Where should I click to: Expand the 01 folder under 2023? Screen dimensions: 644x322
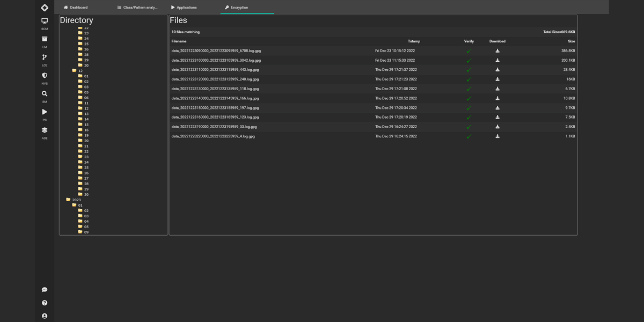[79, 204]
